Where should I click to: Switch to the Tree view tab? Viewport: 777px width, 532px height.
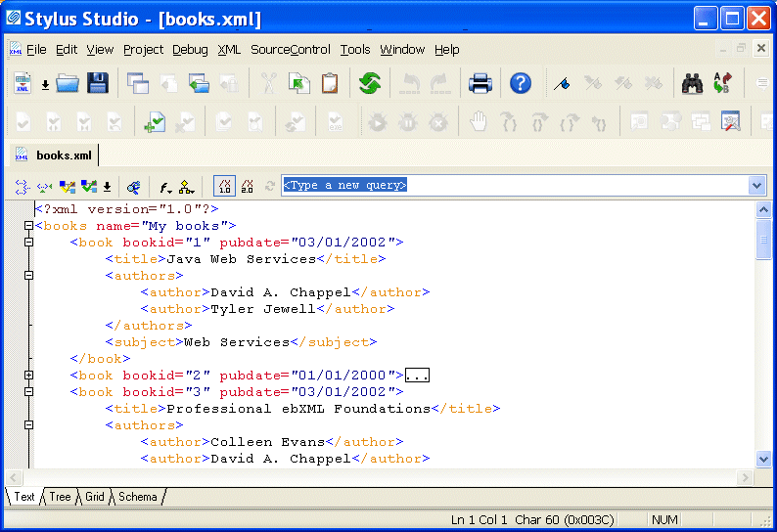[61, 497]
